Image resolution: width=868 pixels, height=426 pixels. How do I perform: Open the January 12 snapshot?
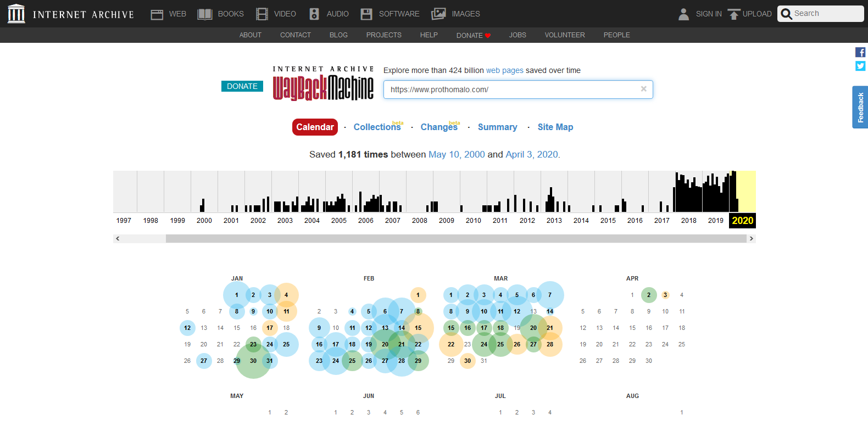pyautogui.click(x=187, y=328)
